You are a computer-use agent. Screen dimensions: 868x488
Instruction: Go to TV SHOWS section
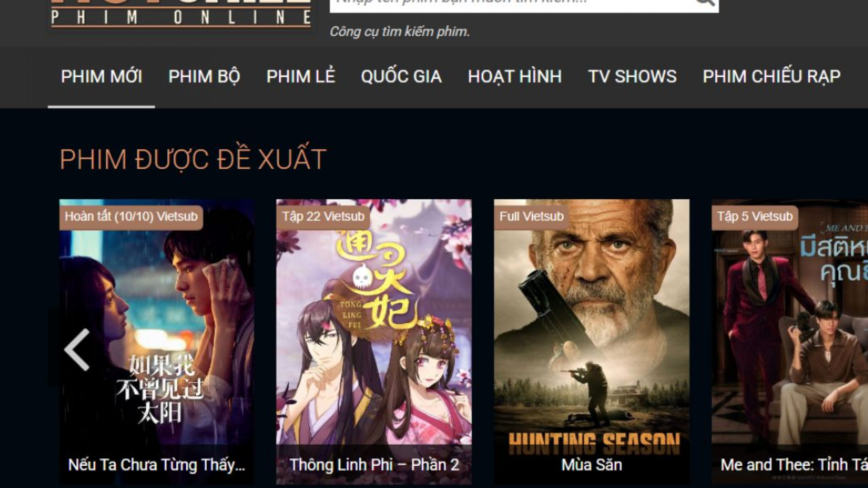[632, 76]
